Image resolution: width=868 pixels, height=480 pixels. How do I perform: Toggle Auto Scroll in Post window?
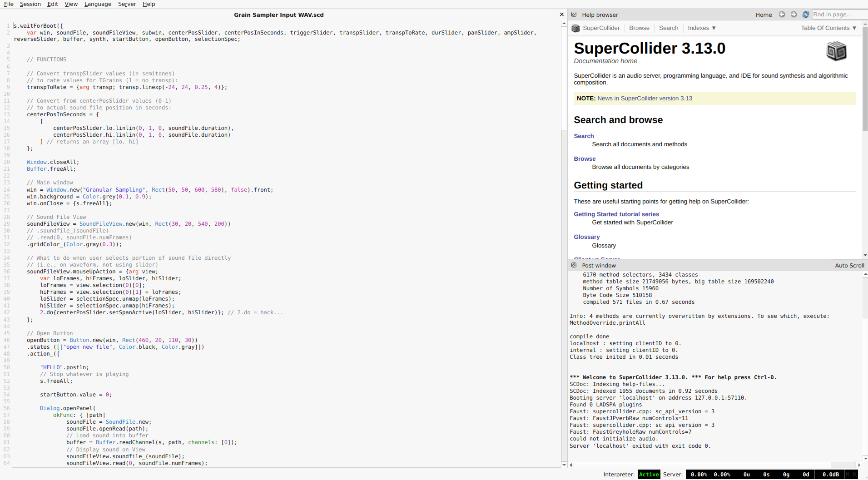coord(849,266)
